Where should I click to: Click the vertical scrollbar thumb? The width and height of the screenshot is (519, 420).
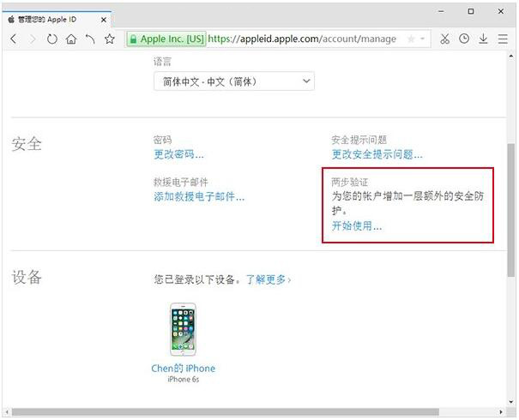pyautogui.click(x=511, y=209)
